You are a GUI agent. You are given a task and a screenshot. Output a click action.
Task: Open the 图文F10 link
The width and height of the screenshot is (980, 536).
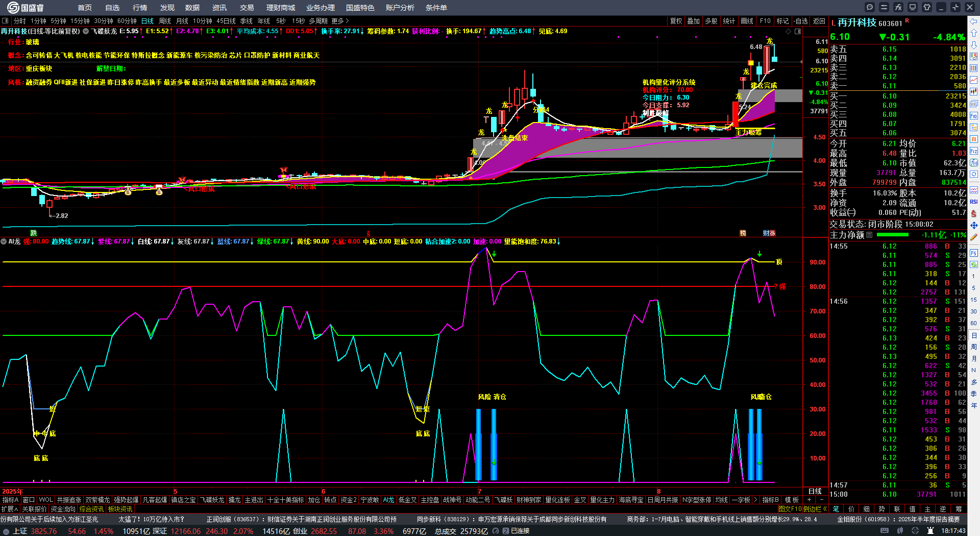click(x=790, y=509)
